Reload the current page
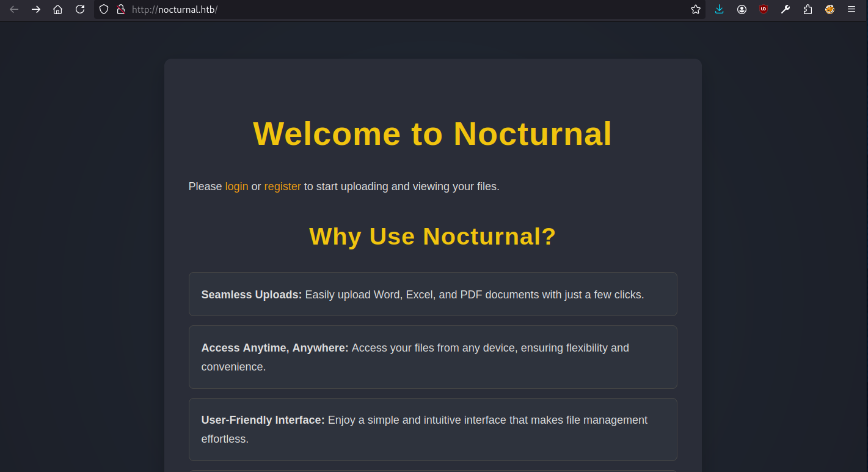The height and width of the screenshot is (472, 868). (80, 10)
